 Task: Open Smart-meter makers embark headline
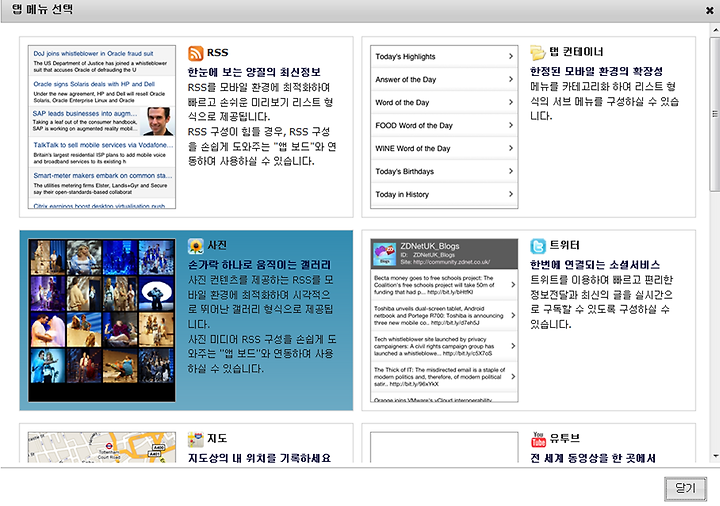coord(103,175)
